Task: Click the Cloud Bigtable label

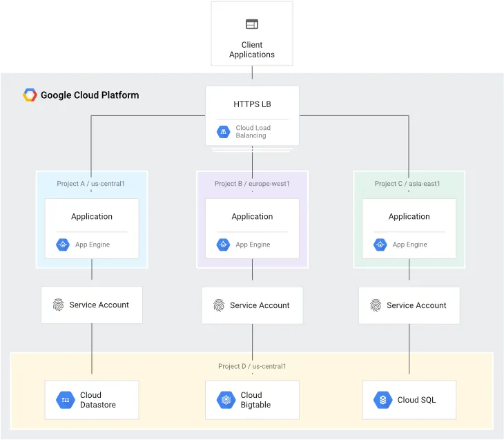Action: [x=256, y=400]
